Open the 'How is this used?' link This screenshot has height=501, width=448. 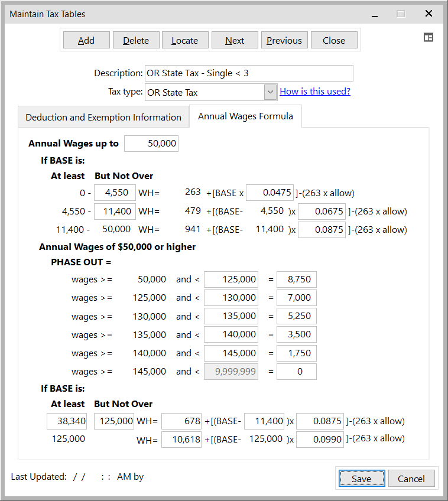pos(314,92)
